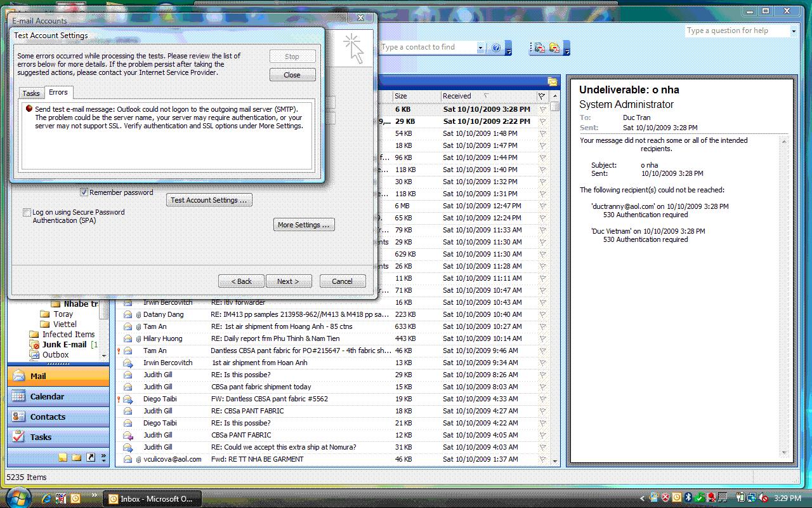Click the flag for the 1:48 PM message
812x508 pixels.
click(x=542, y=133)
